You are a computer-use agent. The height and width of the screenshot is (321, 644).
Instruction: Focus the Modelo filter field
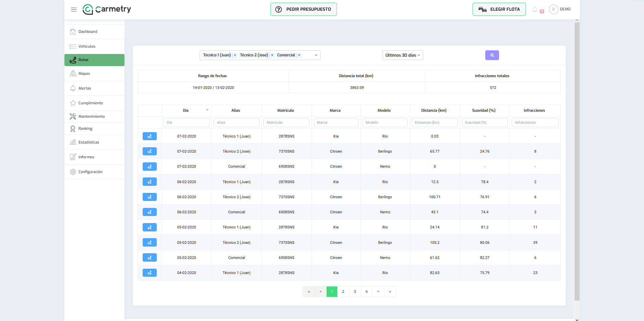tap(385, 122)
